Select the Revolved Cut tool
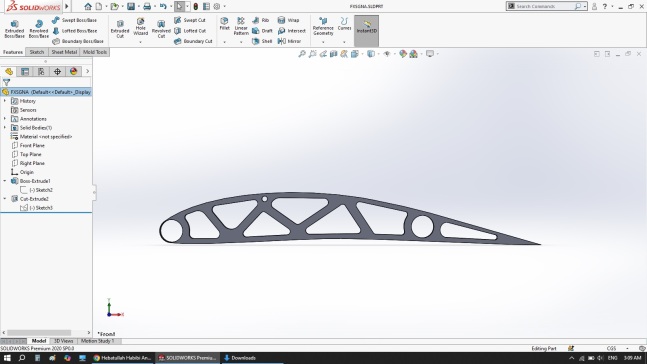647x364 pixels. coord(161,29)
